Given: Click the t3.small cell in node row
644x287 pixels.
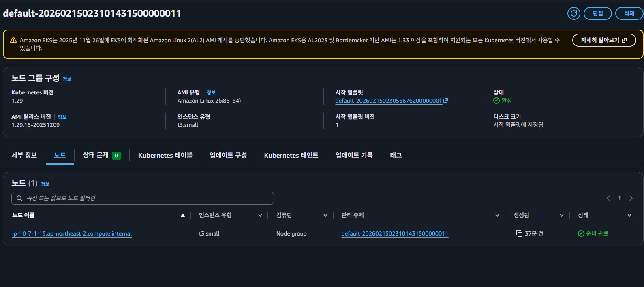Looking at the screenshot, I should point(209,233).
